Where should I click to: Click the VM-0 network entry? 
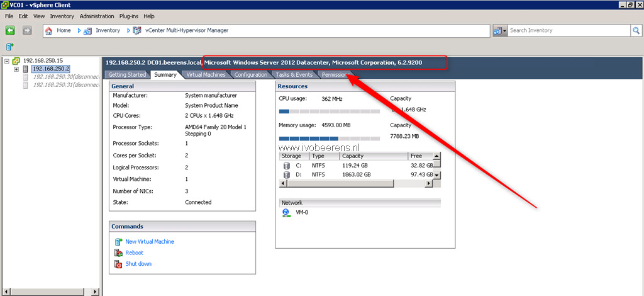coord(302,213)
